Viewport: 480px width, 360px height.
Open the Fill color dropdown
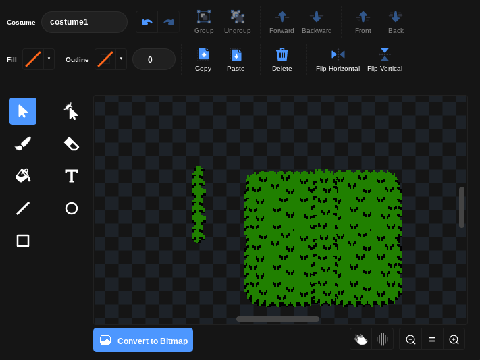point(49,59)
